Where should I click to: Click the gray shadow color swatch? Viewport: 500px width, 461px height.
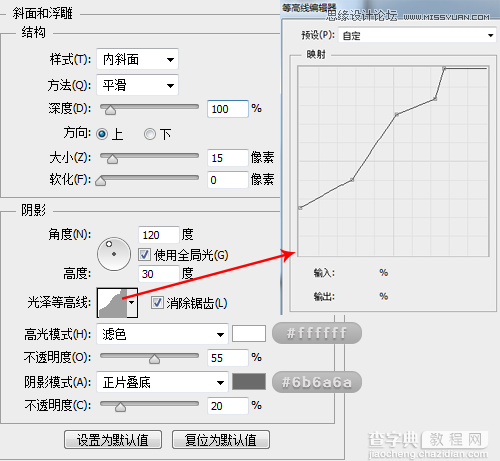249,382
